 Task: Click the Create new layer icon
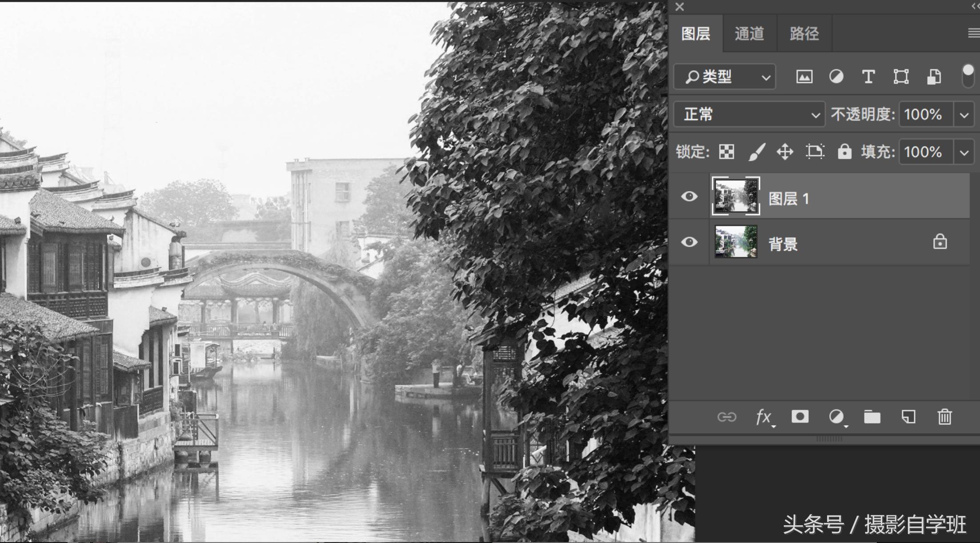908,417
